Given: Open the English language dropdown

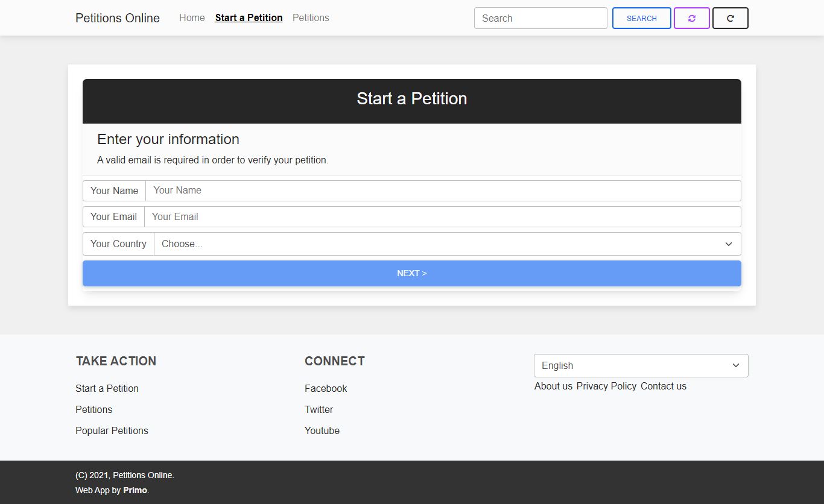Looking at the screenshot, I should 641,366.
